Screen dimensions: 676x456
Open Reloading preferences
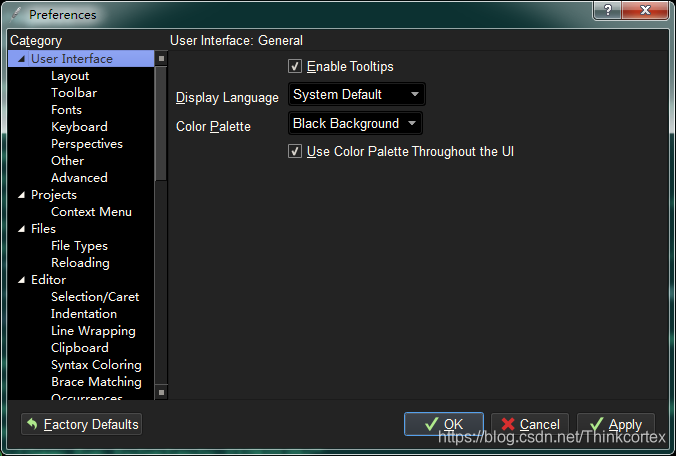(80, 262)
